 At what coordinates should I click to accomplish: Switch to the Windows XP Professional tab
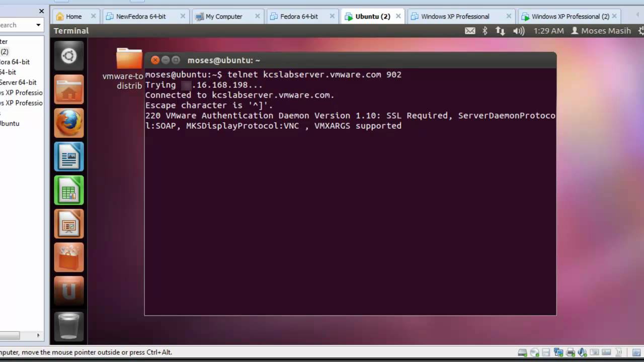click(455, 16)
